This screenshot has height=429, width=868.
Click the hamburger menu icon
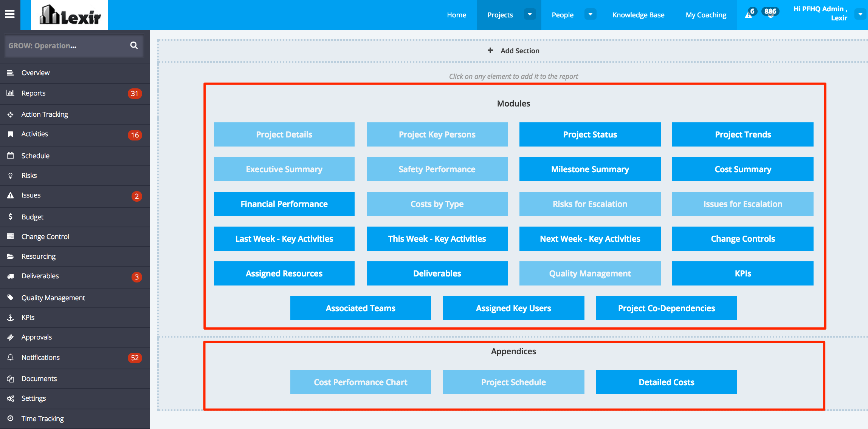[10, 14]
